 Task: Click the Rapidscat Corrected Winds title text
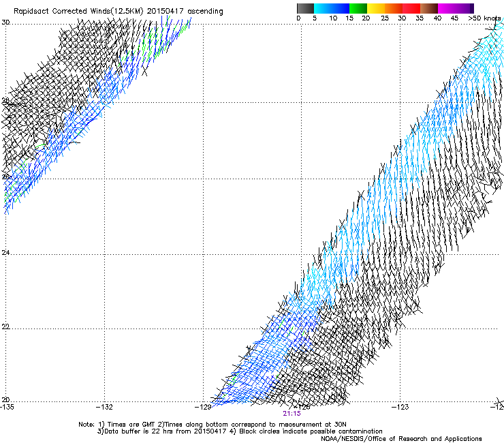[x=119, y=12]
